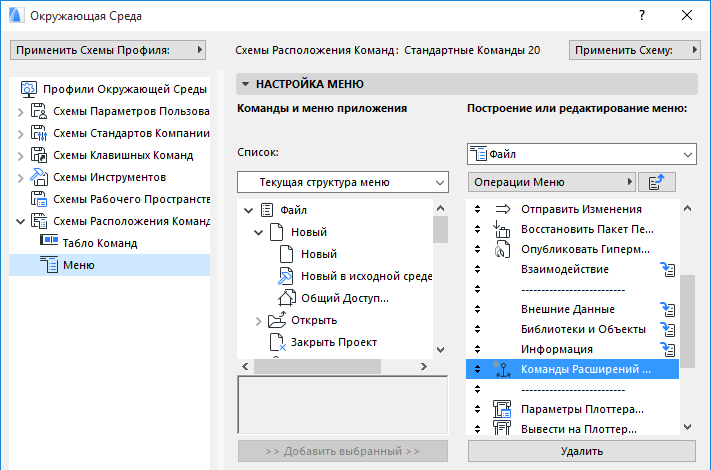Click submenu icon next to Взаимодействие
711x470 pixels.
[x=669, y=269]
